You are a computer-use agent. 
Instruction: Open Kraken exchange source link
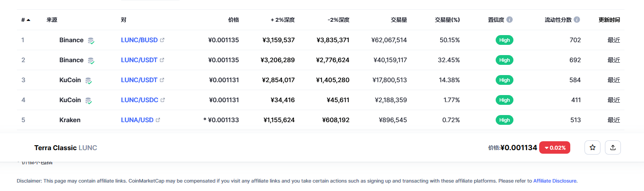(70, 120)
